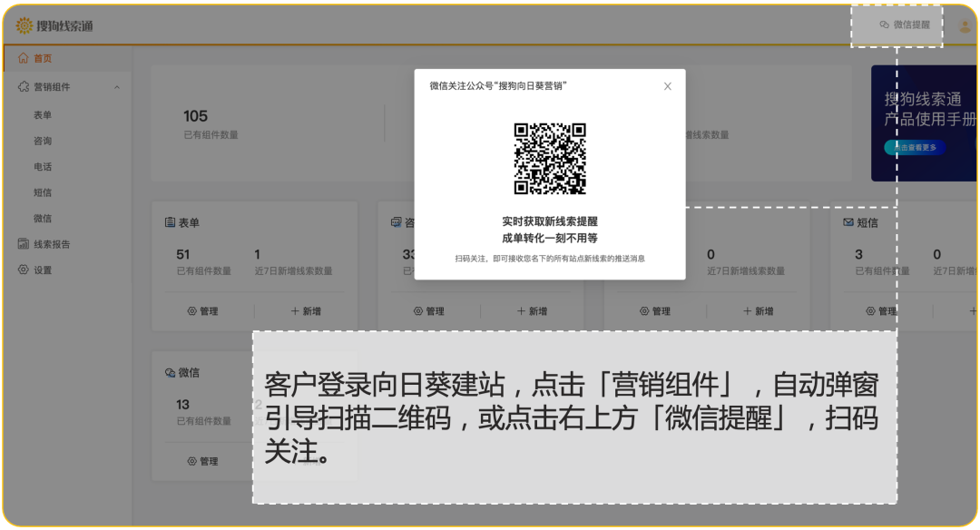Click the 点击查看更多 banner button
980x530 pixels.
(x=915, y=148)
